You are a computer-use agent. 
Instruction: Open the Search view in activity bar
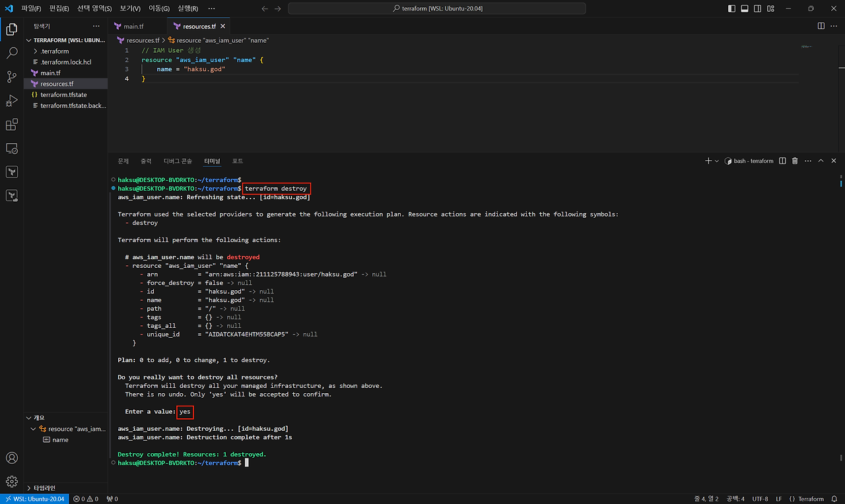11,53
